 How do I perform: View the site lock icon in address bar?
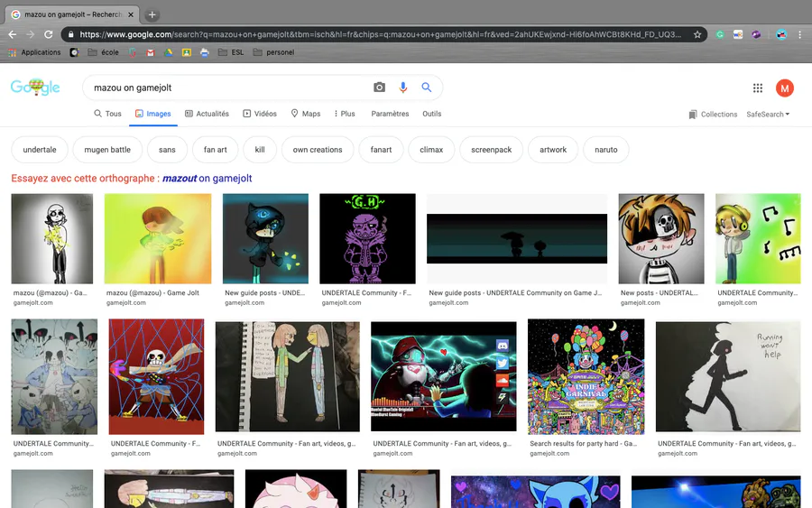coord(70,34)
